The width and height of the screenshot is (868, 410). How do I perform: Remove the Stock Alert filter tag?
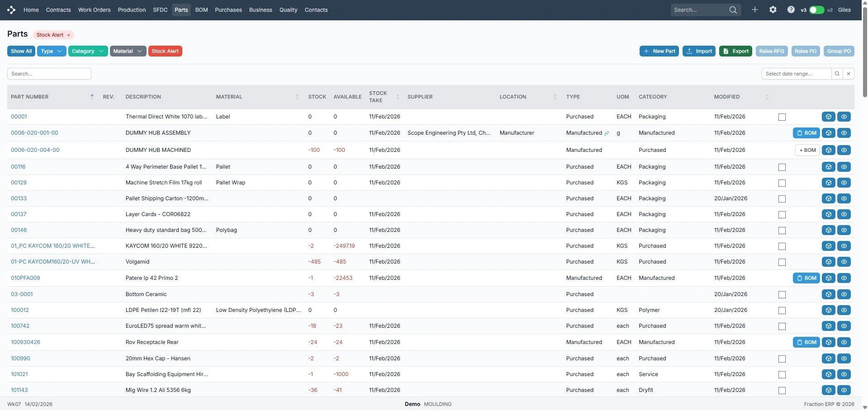click(69, 35)
